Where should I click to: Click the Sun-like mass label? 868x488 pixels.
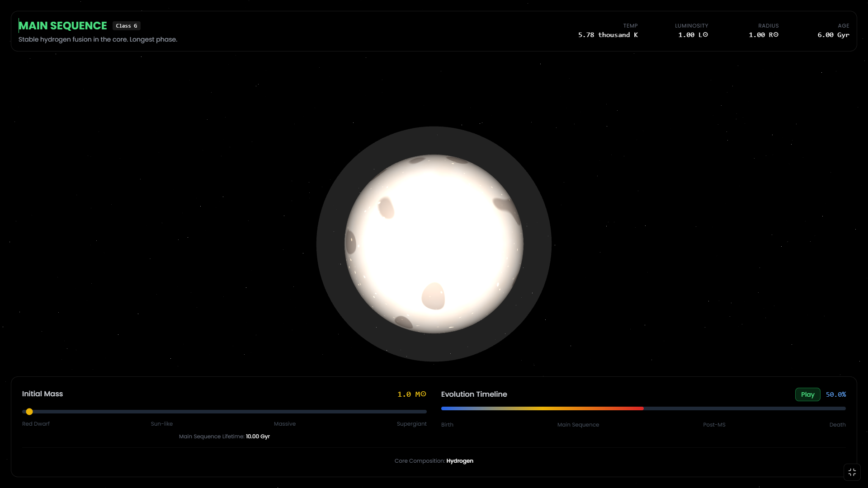[162, 424]
